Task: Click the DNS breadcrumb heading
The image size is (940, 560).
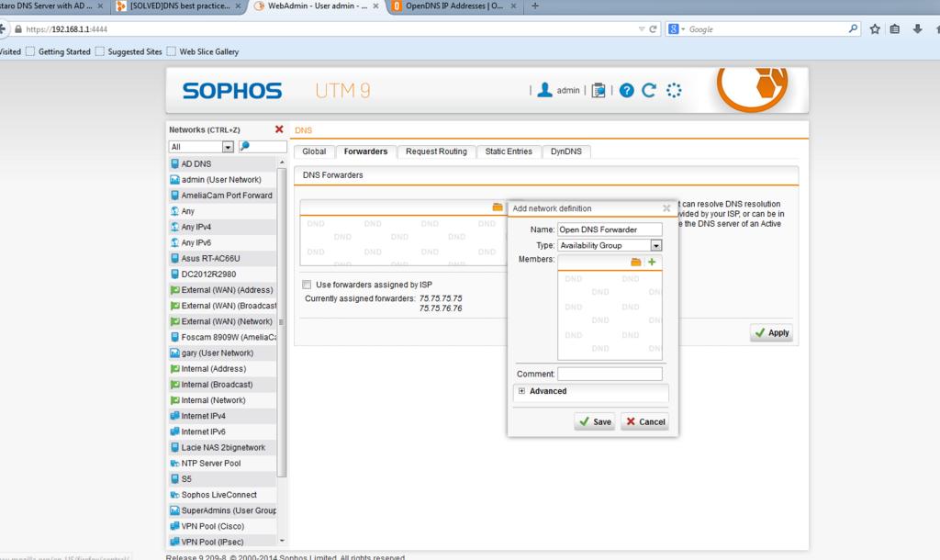Action: point(303,130)
